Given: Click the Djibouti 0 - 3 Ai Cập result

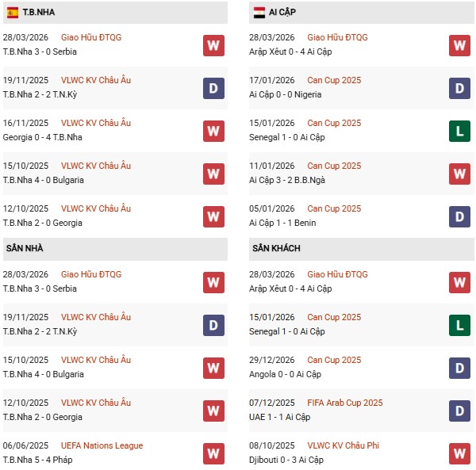Looking at the screenshot, I should coord(288,460).
